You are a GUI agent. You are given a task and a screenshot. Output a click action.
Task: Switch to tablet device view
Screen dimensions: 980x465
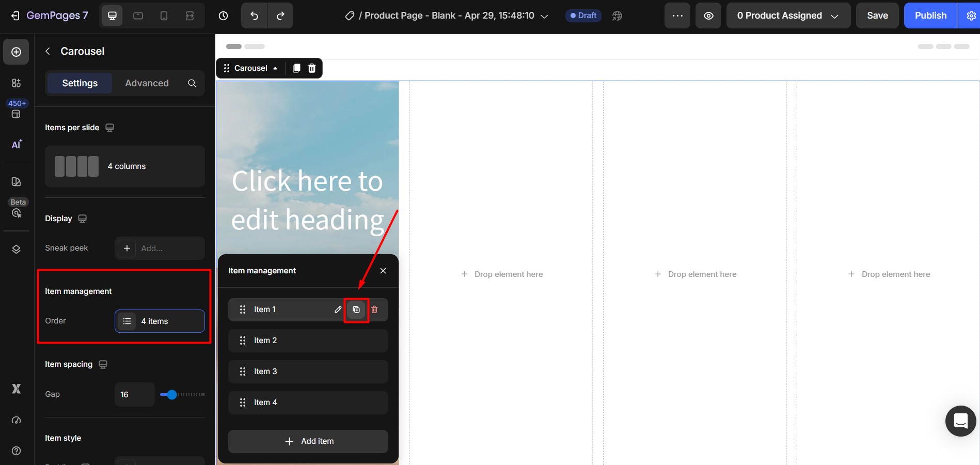coord(138,16)
